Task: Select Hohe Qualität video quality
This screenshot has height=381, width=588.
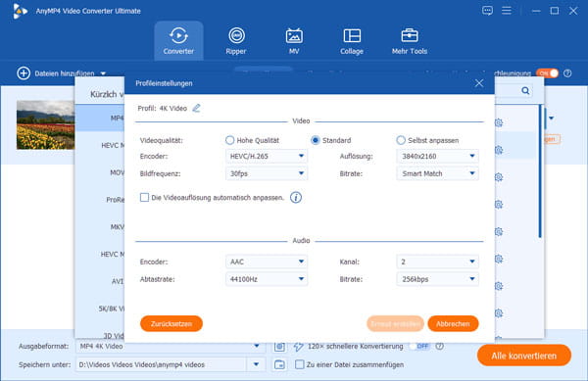Action: coord(230,140)
